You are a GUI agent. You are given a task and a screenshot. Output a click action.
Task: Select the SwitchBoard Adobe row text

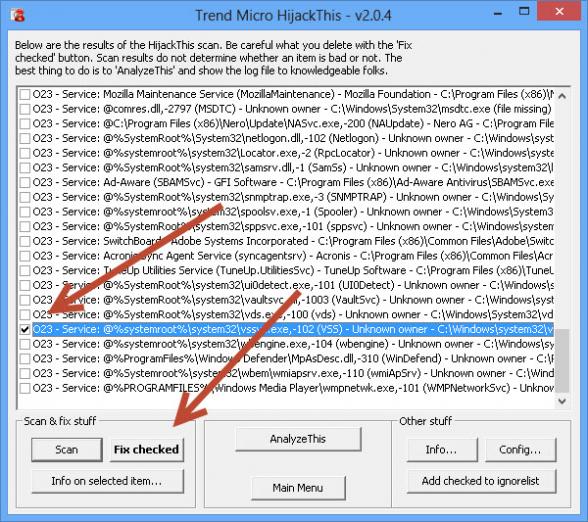293,241
